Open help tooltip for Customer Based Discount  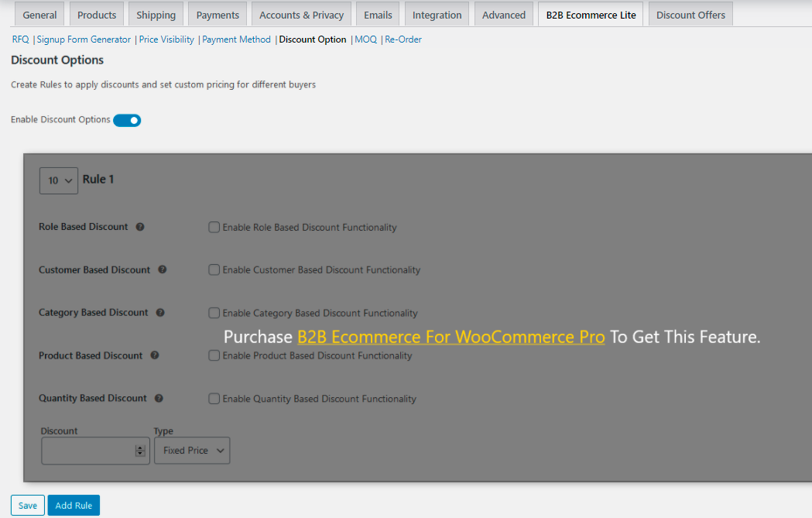[x=162, y=269]
